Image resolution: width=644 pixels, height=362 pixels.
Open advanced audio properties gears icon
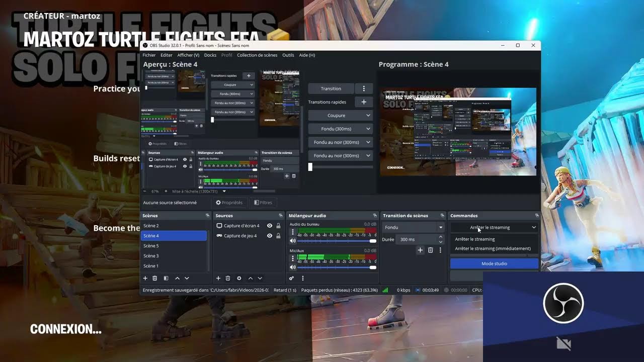click(x=291, y=278)
